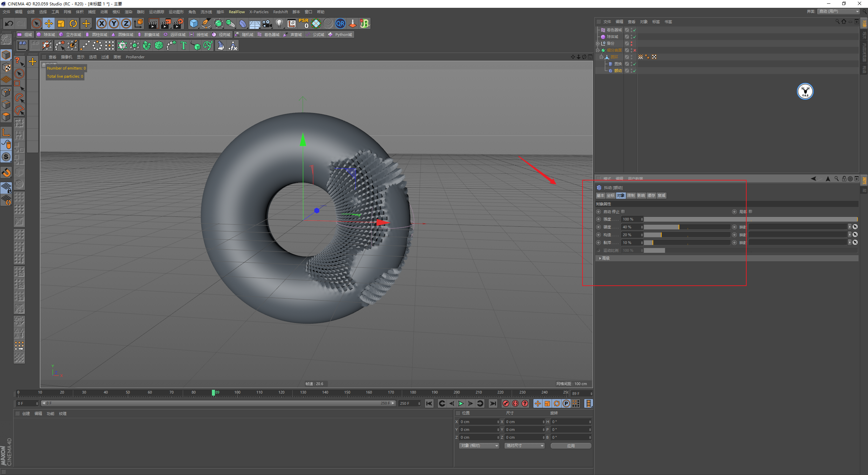Enable the 启动 停止 checkbox

623,211
